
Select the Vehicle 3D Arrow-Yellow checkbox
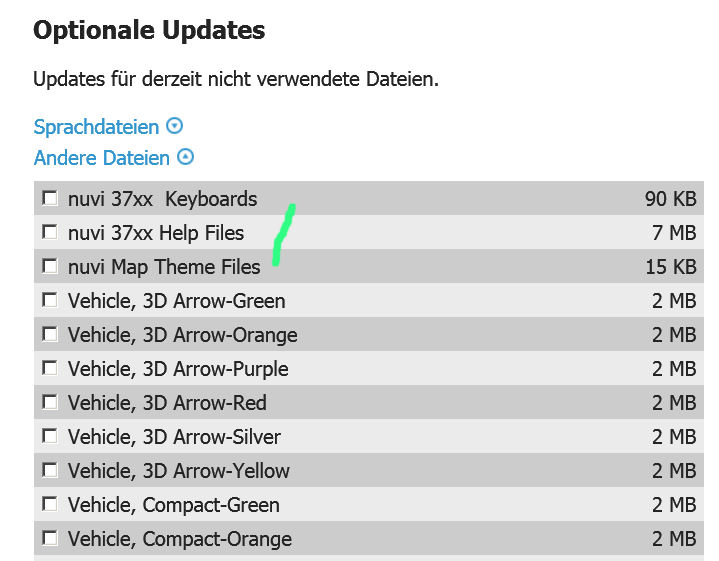tap(50, 470)
